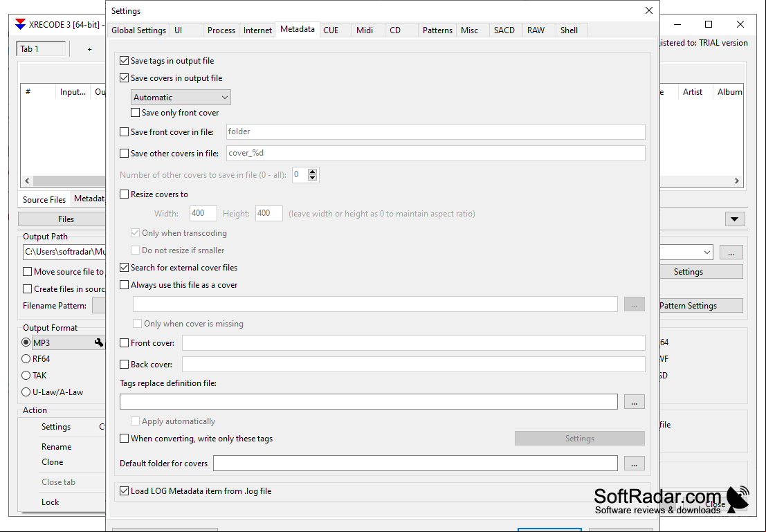Switch to the Global Settings tab
766x532 pixels.
coord(139,30)
